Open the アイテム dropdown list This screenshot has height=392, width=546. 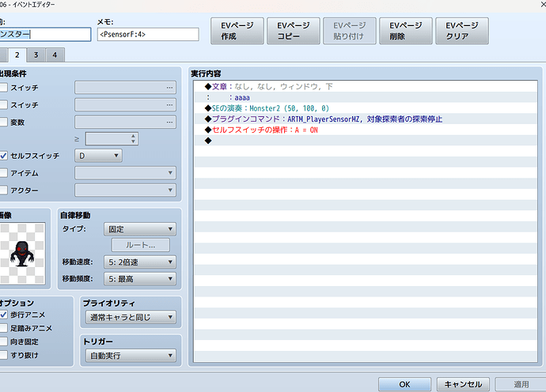click(x=125, y=172)
